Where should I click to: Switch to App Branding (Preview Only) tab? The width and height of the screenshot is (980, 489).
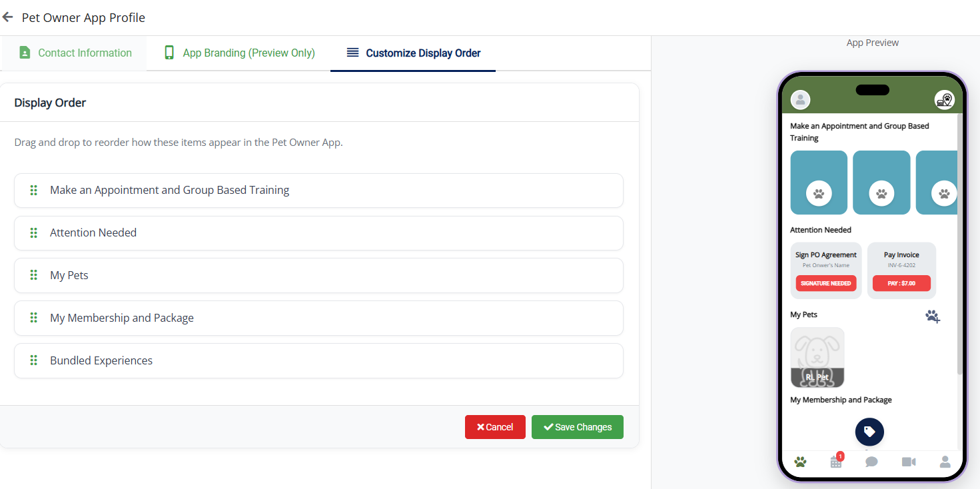(x=240, y=53)
